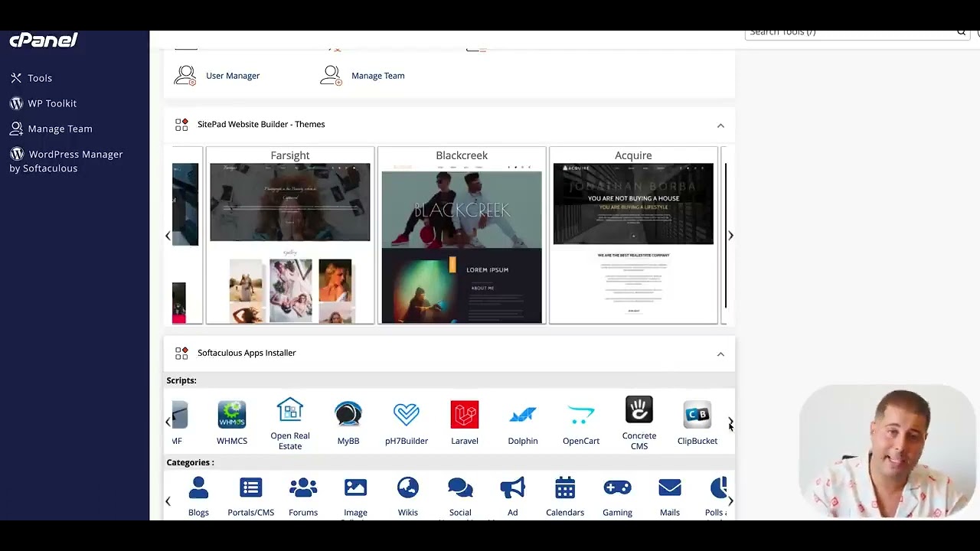Collapse the Softaculous Apps Installer section
The height and width of the screenshot is (551, 980).
[x=720, y=354]
